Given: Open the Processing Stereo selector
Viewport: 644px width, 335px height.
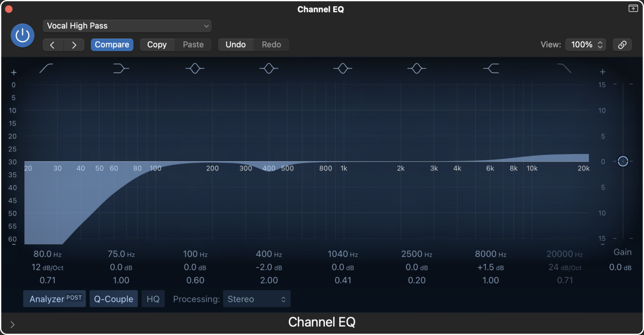Looking at the screenshot, I should click(x=256, y=298).
